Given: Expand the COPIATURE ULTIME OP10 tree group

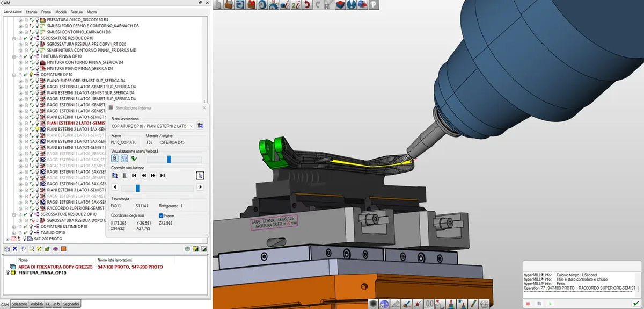Looking at the screenshot, I should pyautogui.click(x=14, y=227).
